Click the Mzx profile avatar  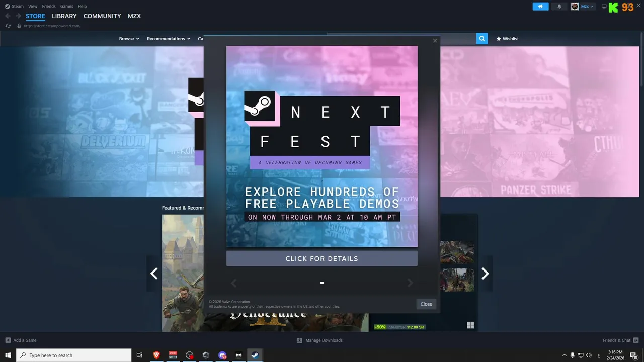[575, 7]
